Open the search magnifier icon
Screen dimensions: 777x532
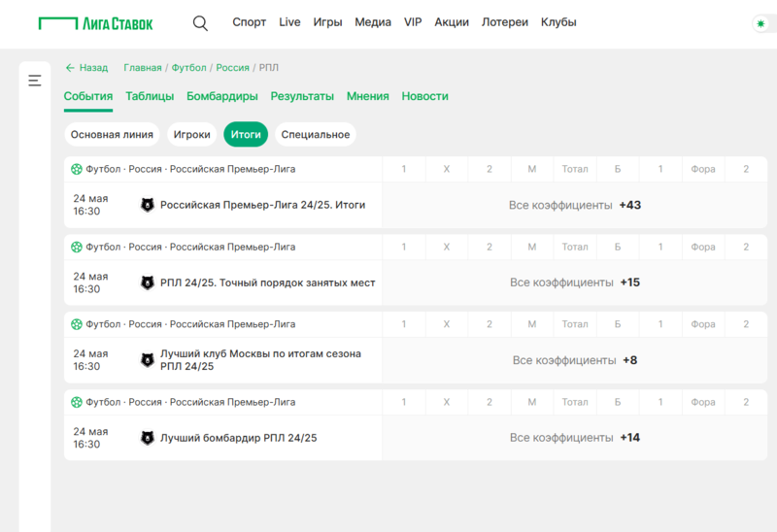coord(200,23)
